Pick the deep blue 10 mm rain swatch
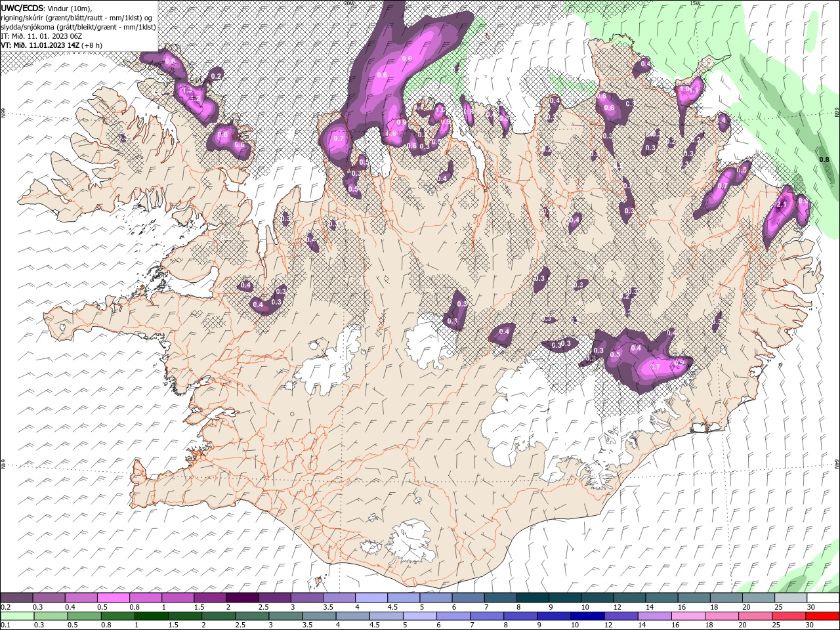Image resolution: width=840 pixels, height=630 pixels. (587, 616)
